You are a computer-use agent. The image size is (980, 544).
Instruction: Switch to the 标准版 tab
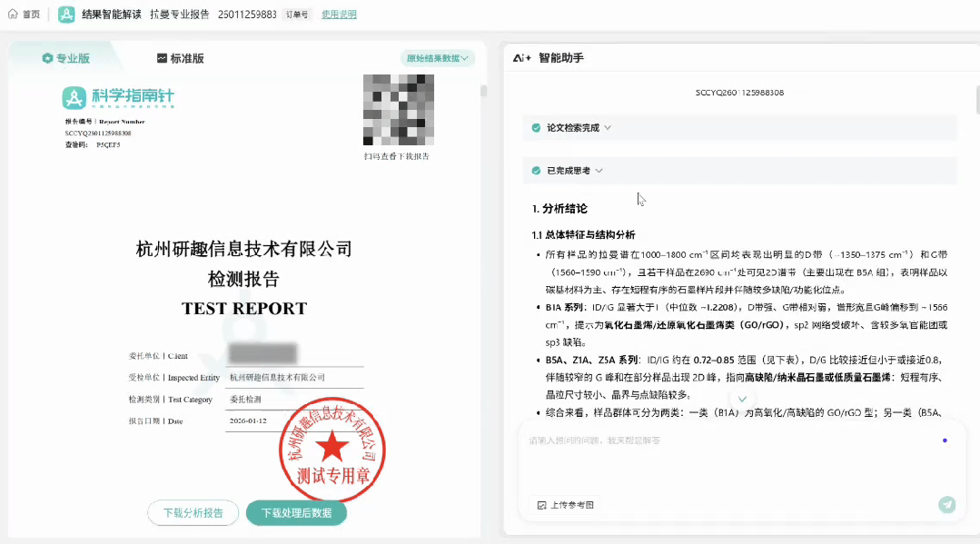[180, 58]
